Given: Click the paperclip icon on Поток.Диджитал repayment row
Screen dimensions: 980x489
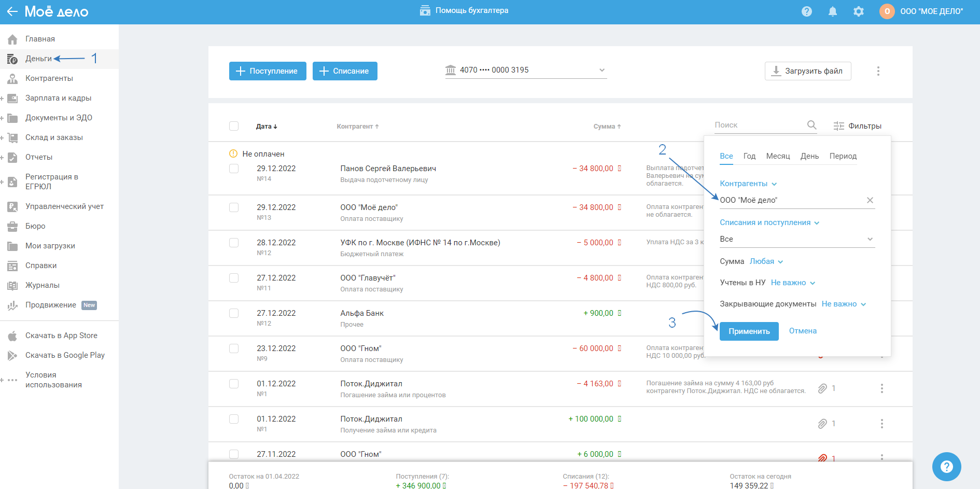Looking at the screenshot, I should (x=822, y=388).
